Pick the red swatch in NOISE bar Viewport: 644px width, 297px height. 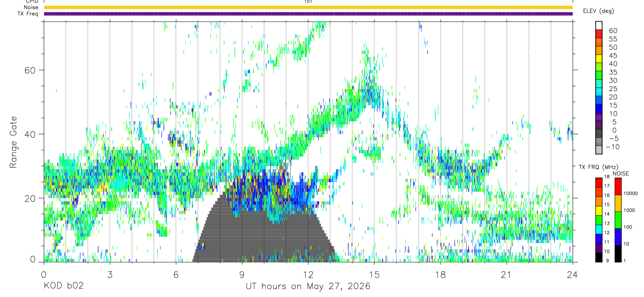(x=618, y=186)
